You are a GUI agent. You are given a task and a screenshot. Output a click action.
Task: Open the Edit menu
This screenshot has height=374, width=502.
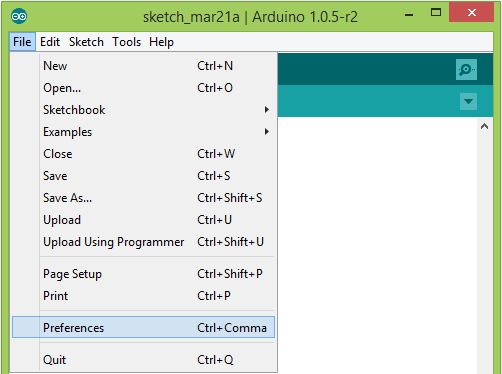[x=50, y=42]
